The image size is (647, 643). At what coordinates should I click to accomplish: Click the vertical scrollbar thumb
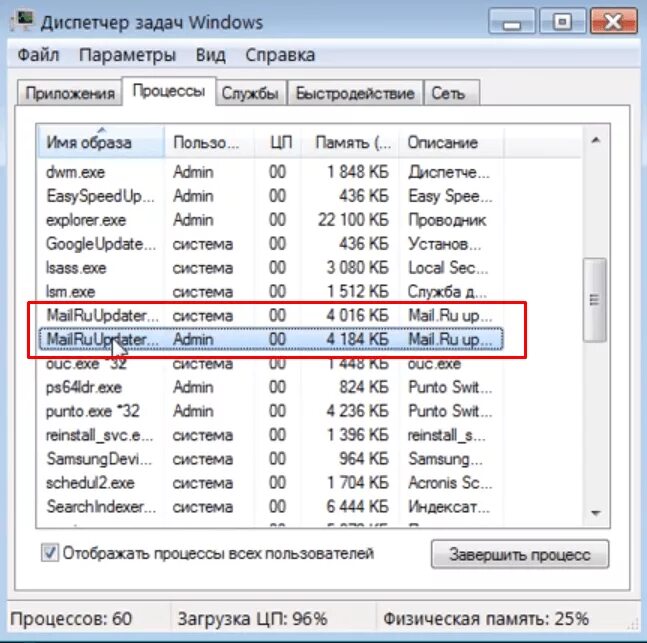(595, 300)
